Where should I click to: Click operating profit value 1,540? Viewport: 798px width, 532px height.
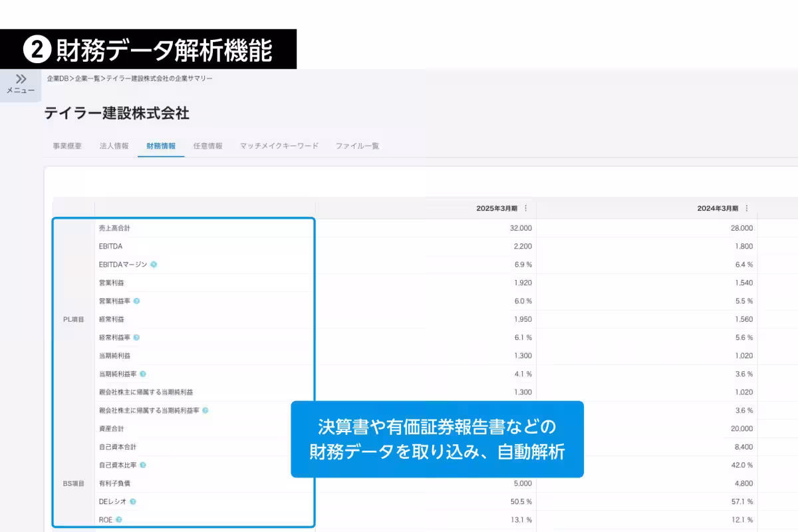click(743, 283)
